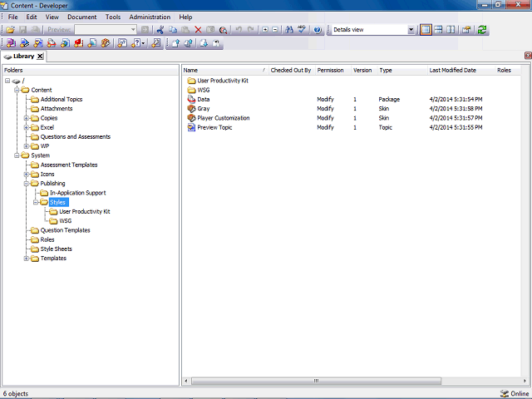This screenshot has height=399, width=532.
Task: Click the Expand All plus icon
Action: click(x=265, y=30)
